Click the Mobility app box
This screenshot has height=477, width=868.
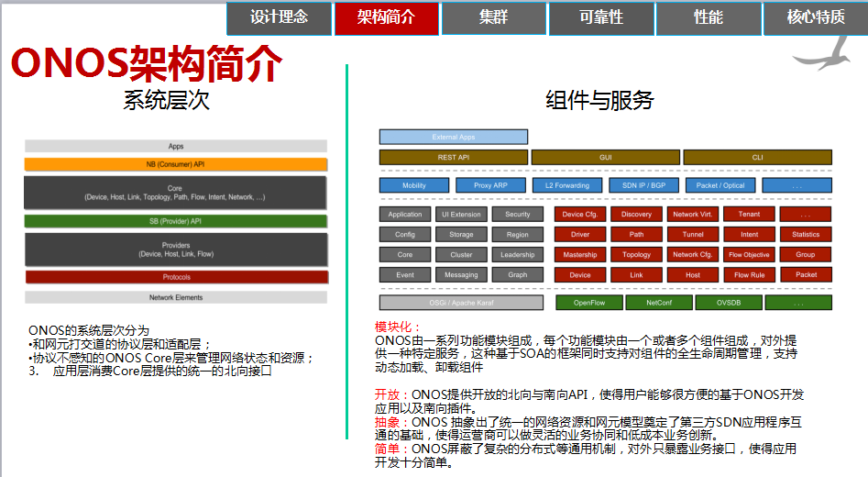pyautogui.click(x=414, y=185)
